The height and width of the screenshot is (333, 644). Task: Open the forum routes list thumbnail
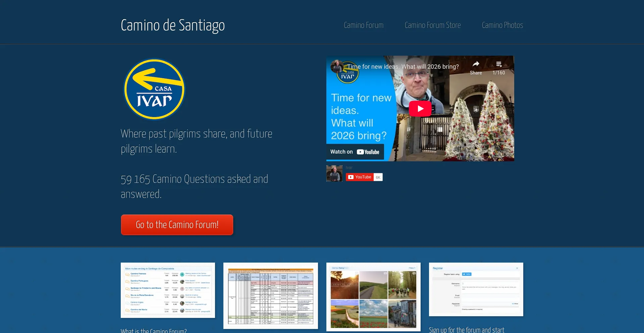click(168, 290)
